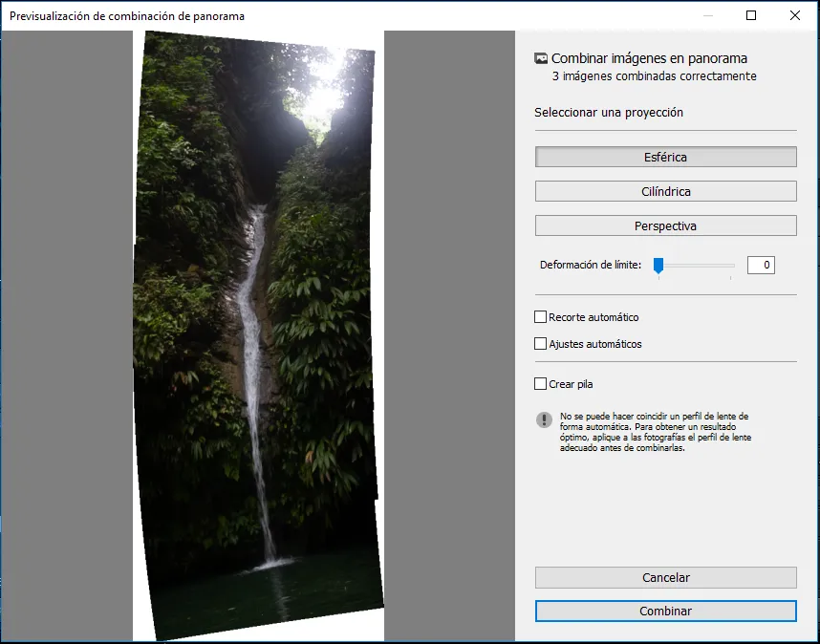820x644 pixels.
Task: Click the 'Seleccionar una proyección' label
Action: point(609,113)
